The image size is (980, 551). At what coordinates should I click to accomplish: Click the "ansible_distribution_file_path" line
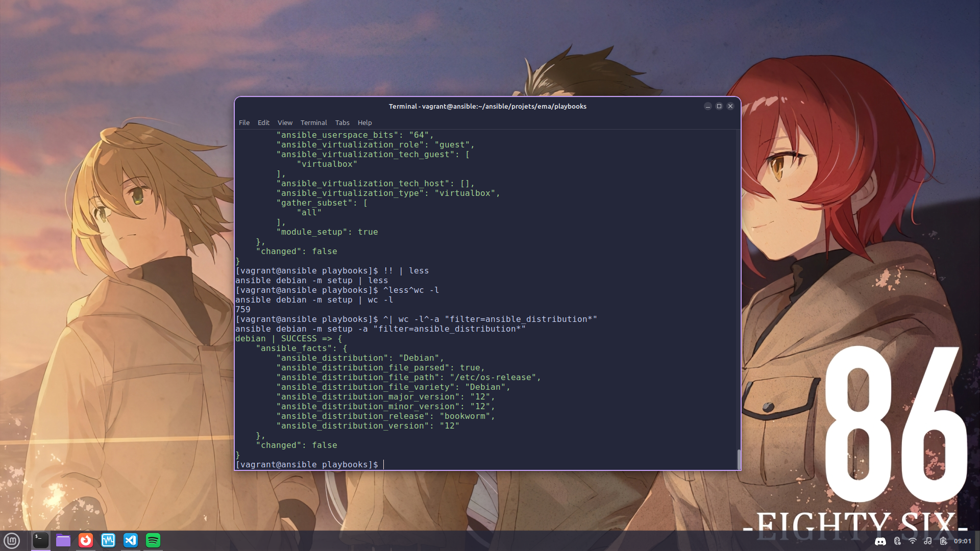coord(409,377)
